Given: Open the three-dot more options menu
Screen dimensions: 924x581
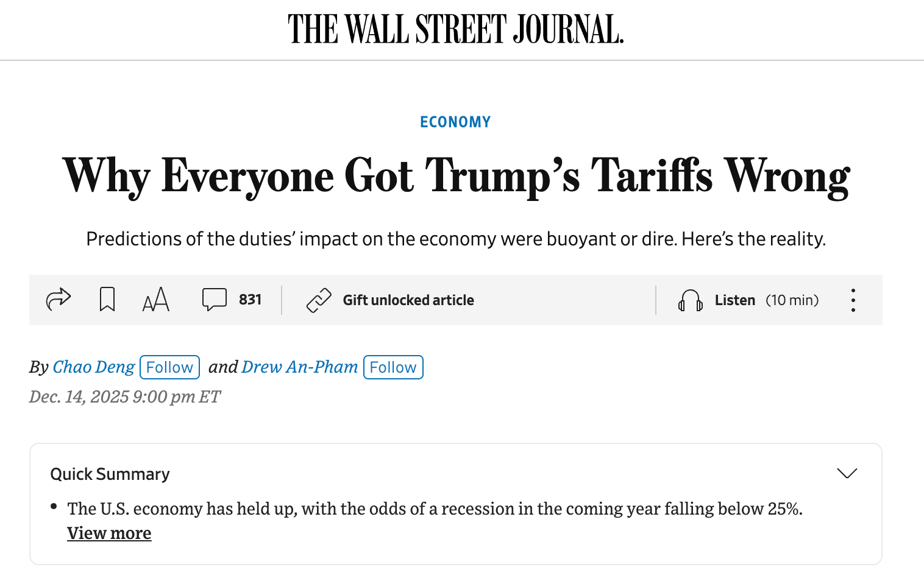Looking at the screenshot, I should [x=853, y=300].
